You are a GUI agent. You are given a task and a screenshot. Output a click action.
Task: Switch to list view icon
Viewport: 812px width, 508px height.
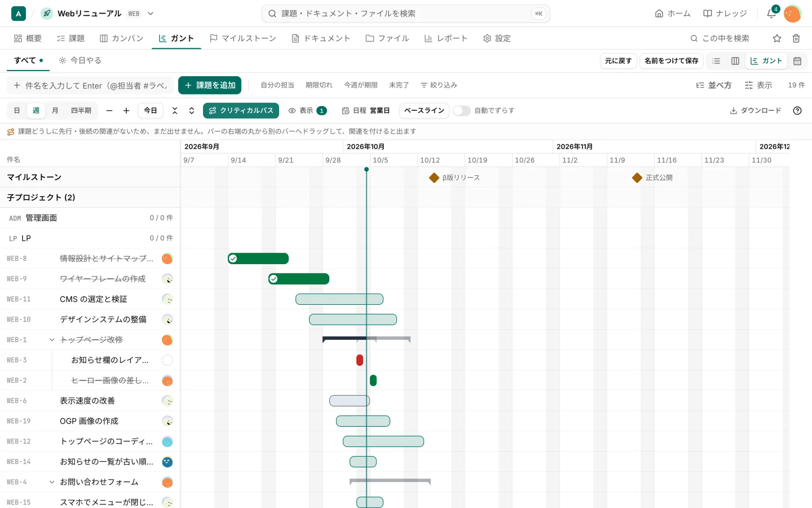(716, 61)
